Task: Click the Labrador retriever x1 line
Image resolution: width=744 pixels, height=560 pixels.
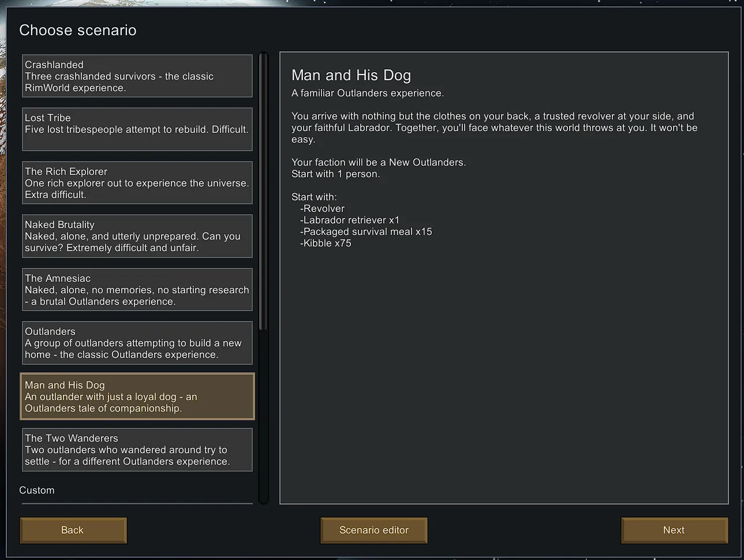Action: coord(351,220)
